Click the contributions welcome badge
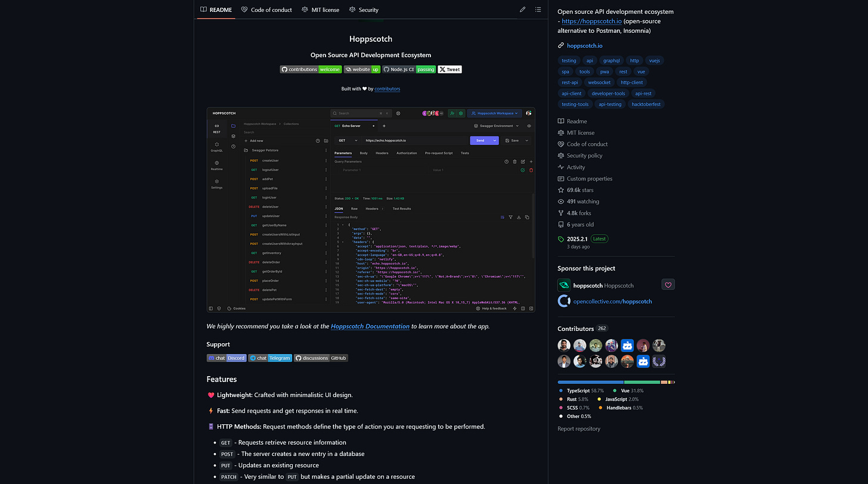This screenshot has width=868, height=484. tap(311, 69)
